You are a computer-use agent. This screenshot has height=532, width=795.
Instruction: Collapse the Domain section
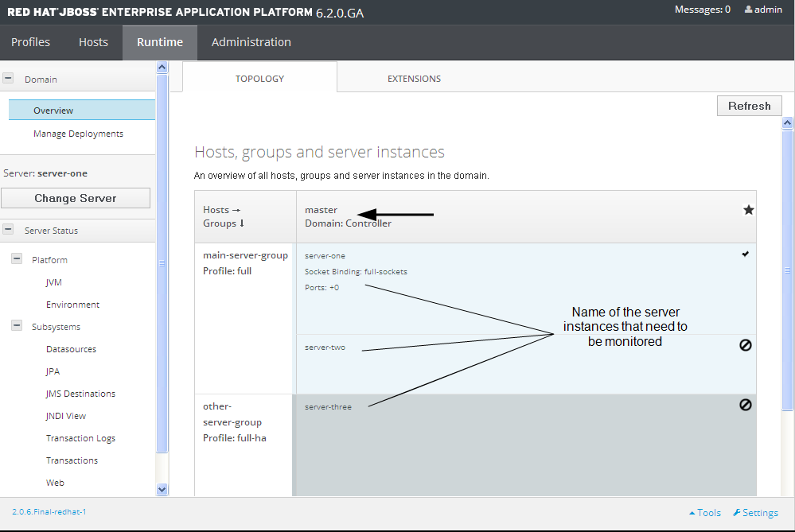pyautogui.click(x=8, y=79)
